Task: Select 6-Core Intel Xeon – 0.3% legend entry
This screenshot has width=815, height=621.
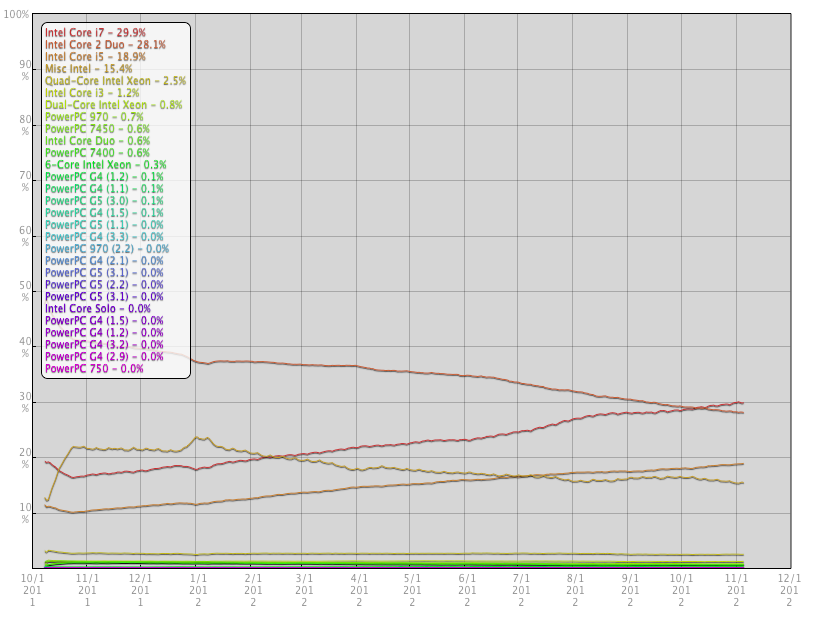Action: [x=106, y=164]
